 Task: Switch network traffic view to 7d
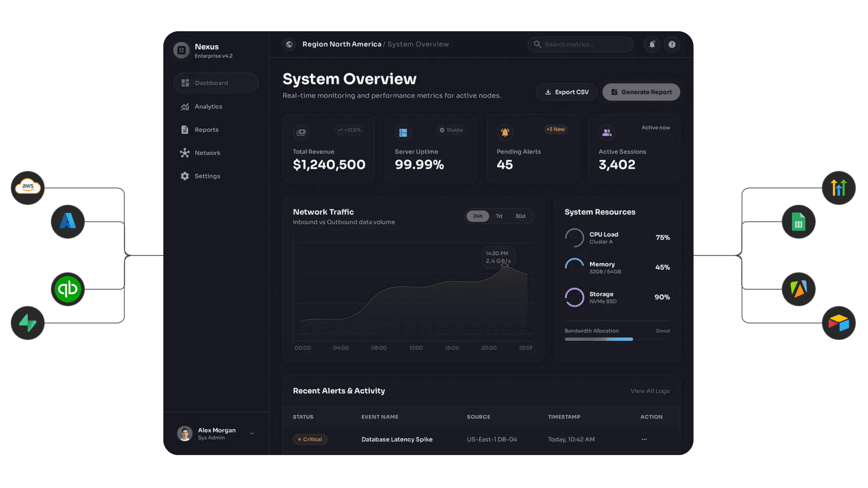click(x=499, y=216)
